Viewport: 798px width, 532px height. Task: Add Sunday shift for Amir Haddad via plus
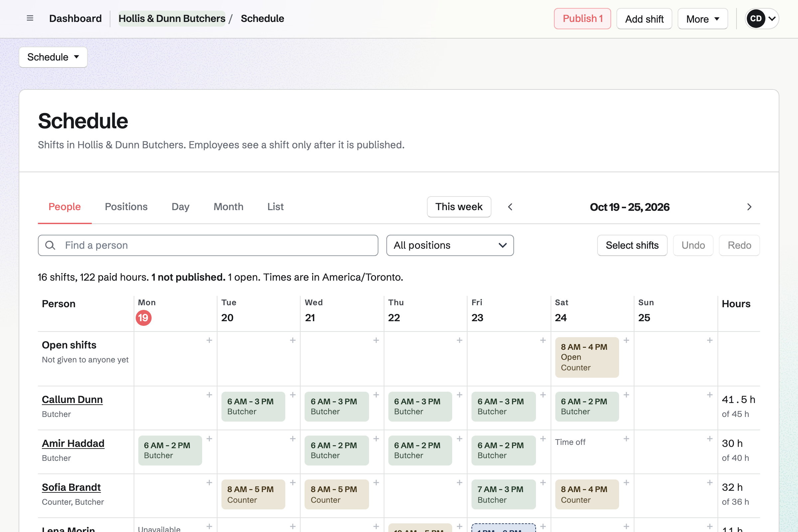click(710, 439)
